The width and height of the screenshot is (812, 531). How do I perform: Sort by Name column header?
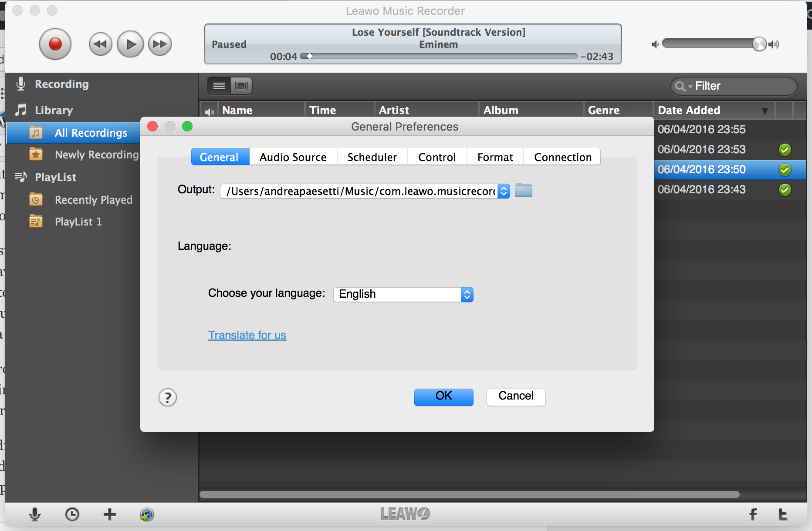point(261,110)
